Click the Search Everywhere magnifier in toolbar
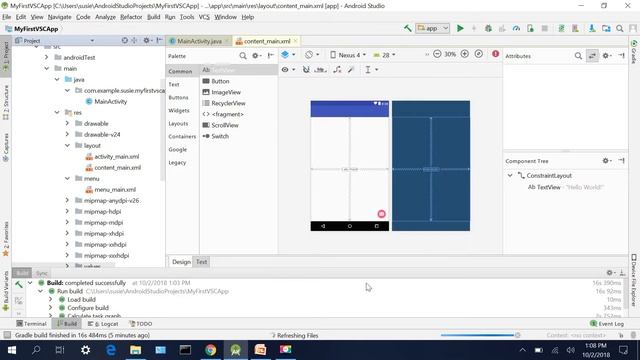This screenshot has width=640, height=360. coord(620,28)
